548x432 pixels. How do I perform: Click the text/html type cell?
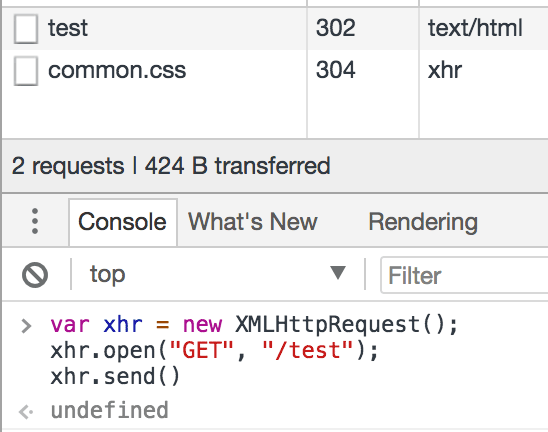(x=475, y=28)
